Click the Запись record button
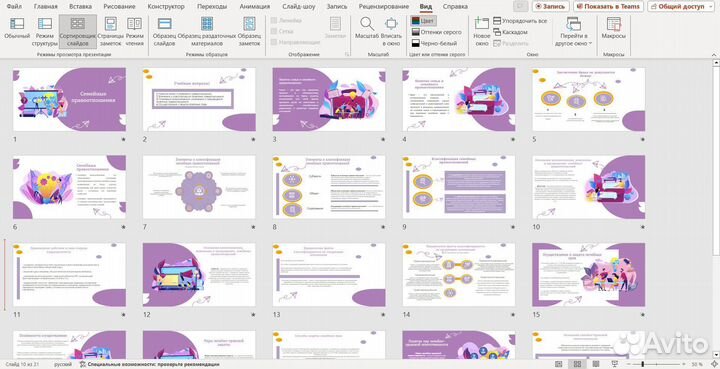Viewport: 720px width, 369px height. click(551, 6)
